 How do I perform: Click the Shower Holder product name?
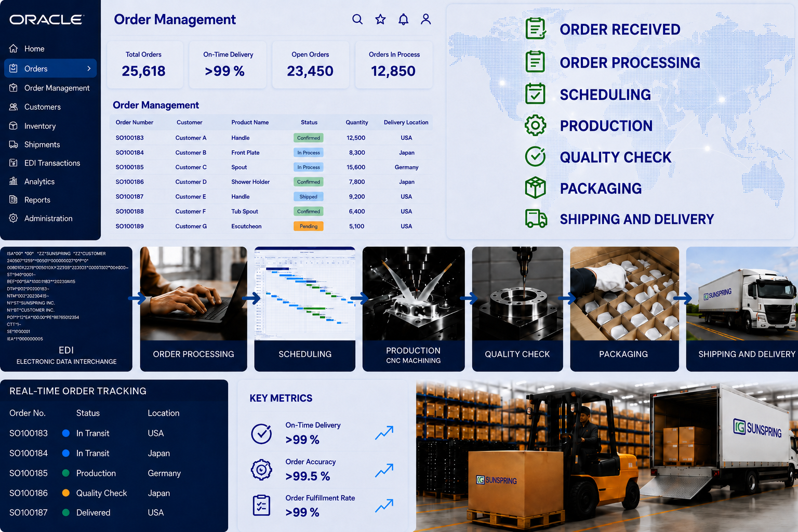click(250, 182)
